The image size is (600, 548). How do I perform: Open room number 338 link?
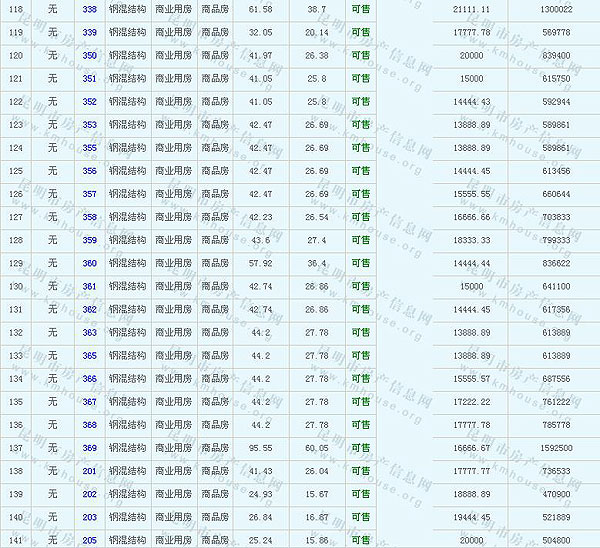click(90, 8)
